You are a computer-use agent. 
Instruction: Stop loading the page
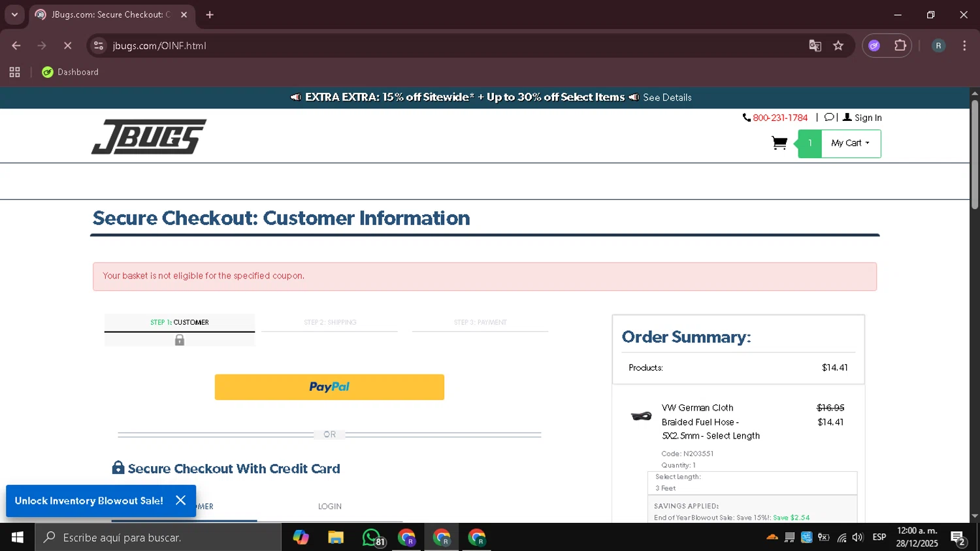[68, 46]
